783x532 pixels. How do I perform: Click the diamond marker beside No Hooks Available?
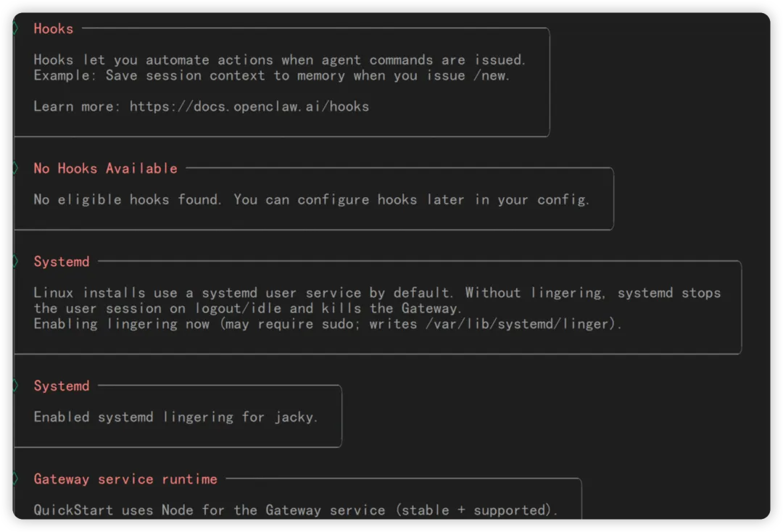pyautogui.click(x=15, y=168)
